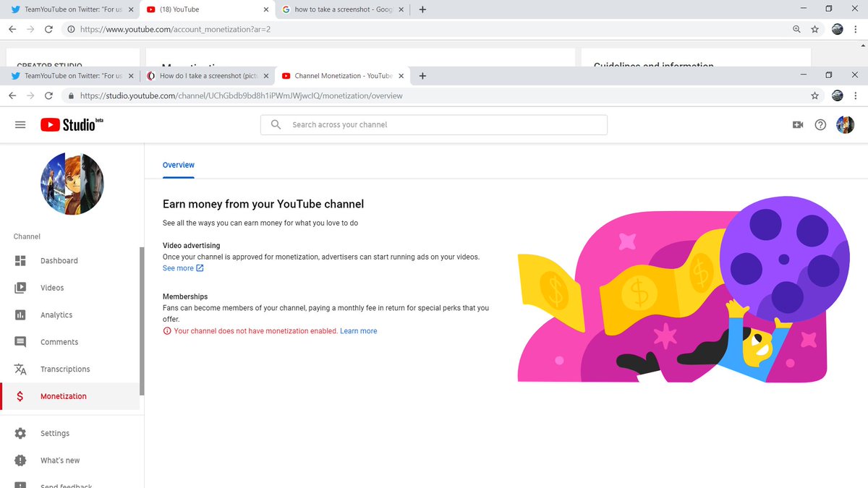Reload the front Studio window page
Image resolution: width=868 pixels, height=488 pixels.
pyautogui.click(x=48, y=95)
